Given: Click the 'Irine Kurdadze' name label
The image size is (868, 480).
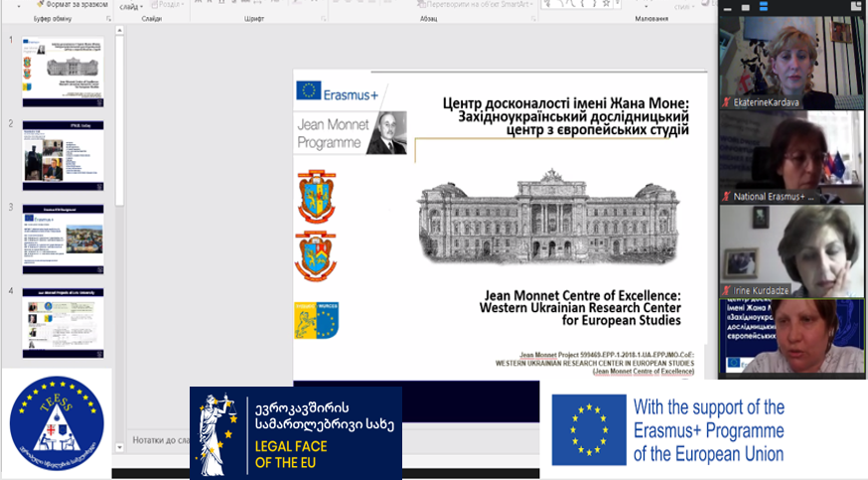Looking at the screenshot, I should point(761,290).
